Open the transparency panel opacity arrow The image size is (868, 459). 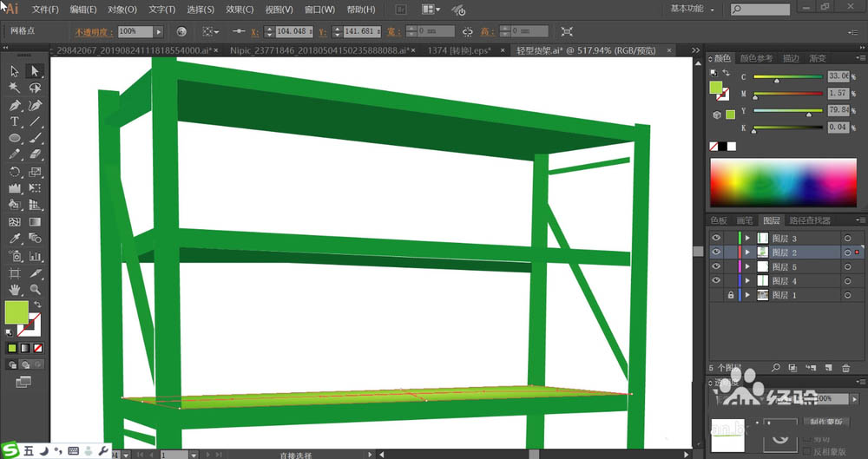855,398
